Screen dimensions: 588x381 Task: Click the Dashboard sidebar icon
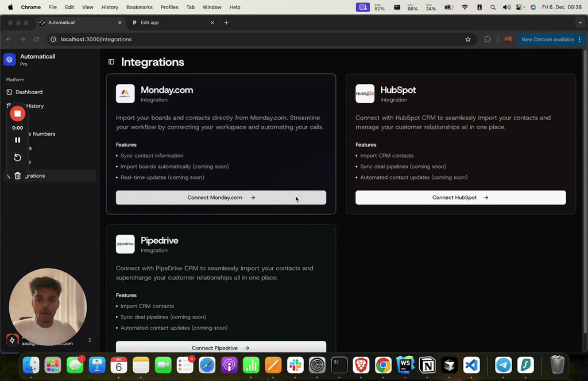[9, 92]
